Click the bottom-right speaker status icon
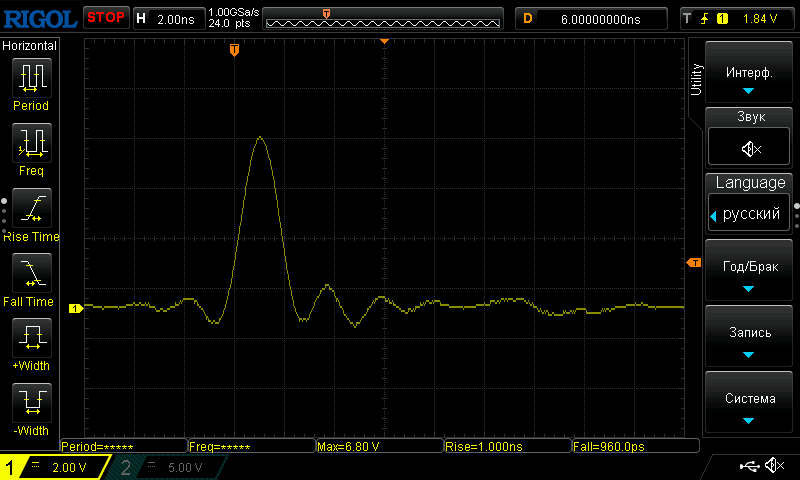800x480 pixels. (773, 466)
